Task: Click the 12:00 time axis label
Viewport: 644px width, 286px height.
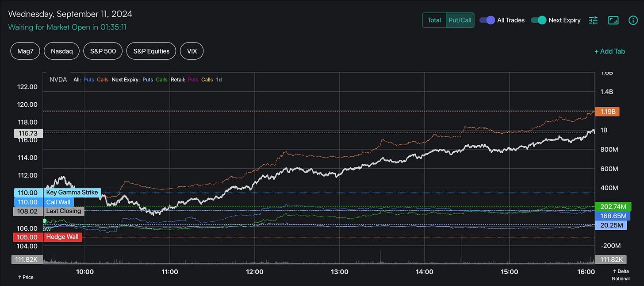Action: [x=255, y=271]
